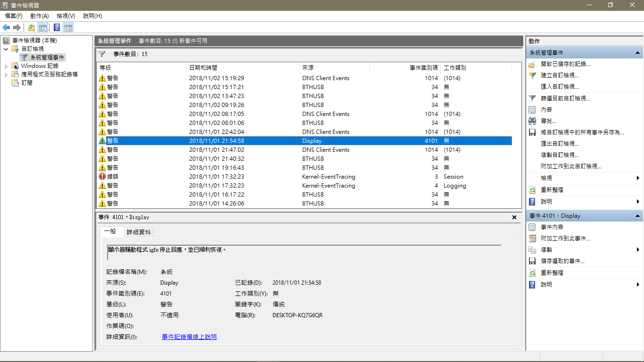Toggle the Show/Hide Action Pane toolbar icon
Screen dimensions: 644x362
pyautogui.click(x=68, y=27)
